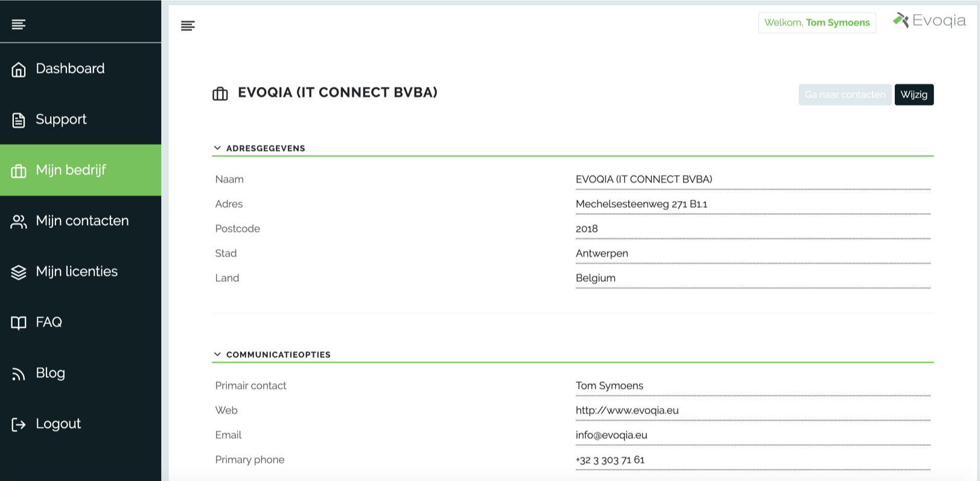Click the Mijn bedrijf briefcase icon in sidebar
The height and width of the screenshot is (481, 980).
pos(19,171)
